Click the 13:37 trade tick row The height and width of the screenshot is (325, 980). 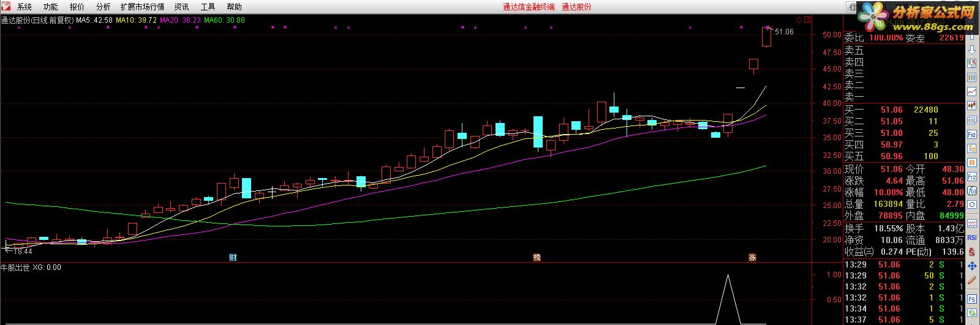pos(903,319)
